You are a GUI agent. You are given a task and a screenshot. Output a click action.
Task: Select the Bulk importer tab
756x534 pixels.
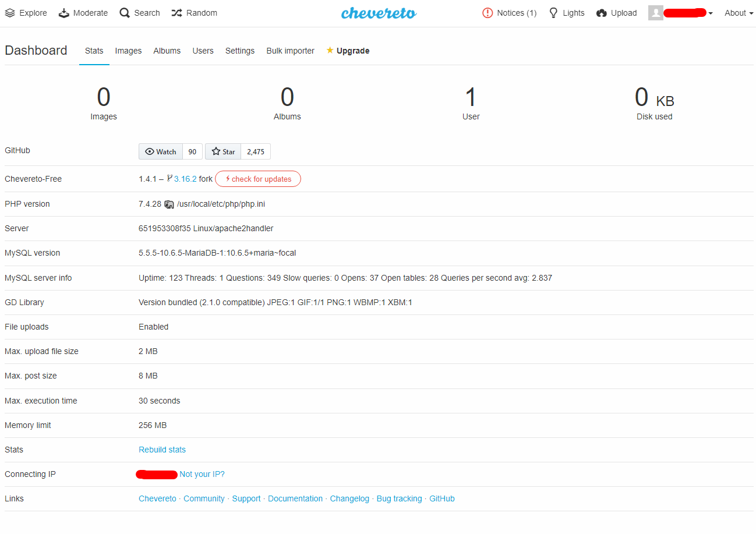[290, 51]
